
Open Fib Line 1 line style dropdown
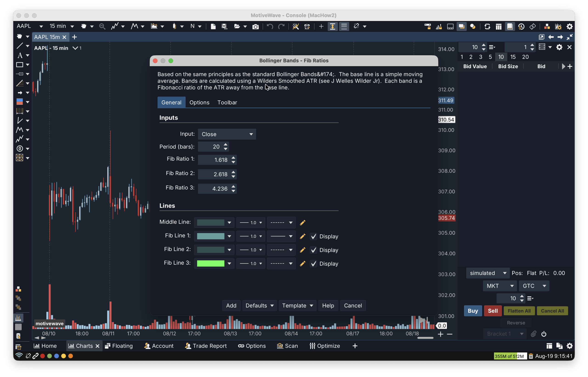[x=281, y=236]
